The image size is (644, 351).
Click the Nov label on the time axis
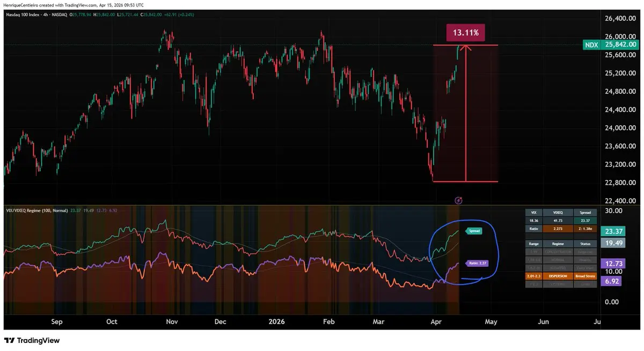172,322
